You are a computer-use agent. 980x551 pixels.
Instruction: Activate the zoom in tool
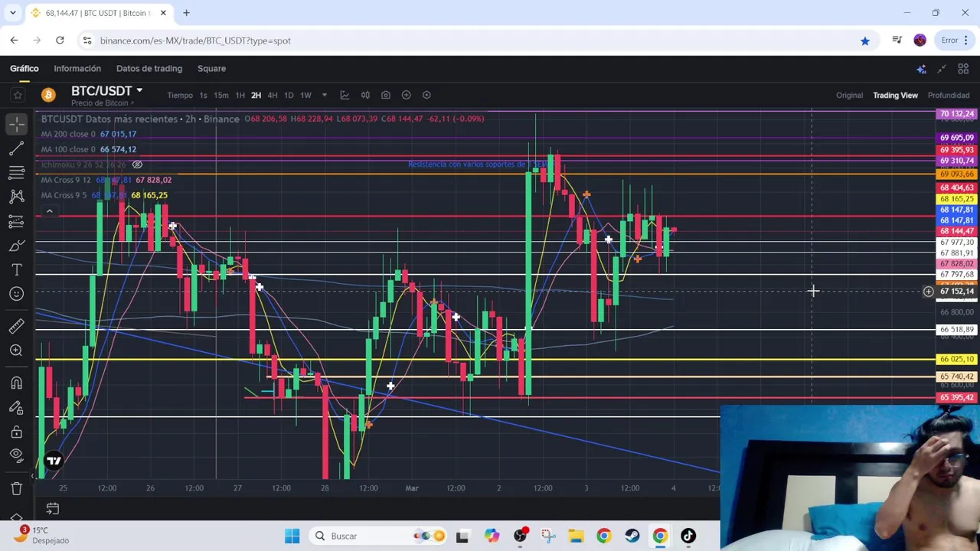(17, 350)
